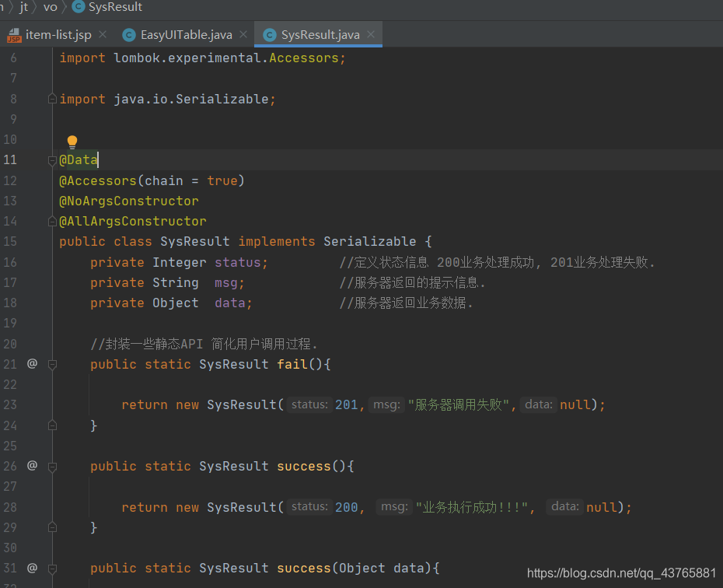Collapse the success(Object data) method at line 31
Image resolution: width=723 pixels, height=588 pixels.
click(x=52, y=569)
